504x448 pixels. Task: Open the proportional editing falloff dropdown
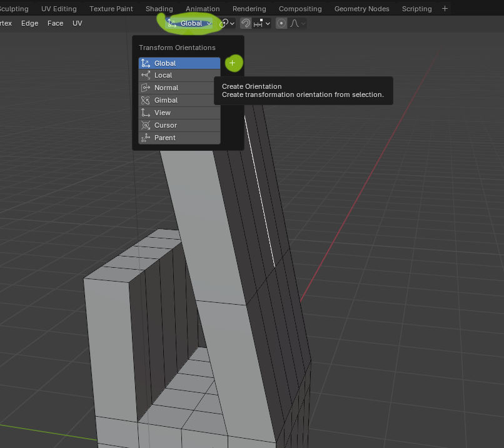click(298, 23)
